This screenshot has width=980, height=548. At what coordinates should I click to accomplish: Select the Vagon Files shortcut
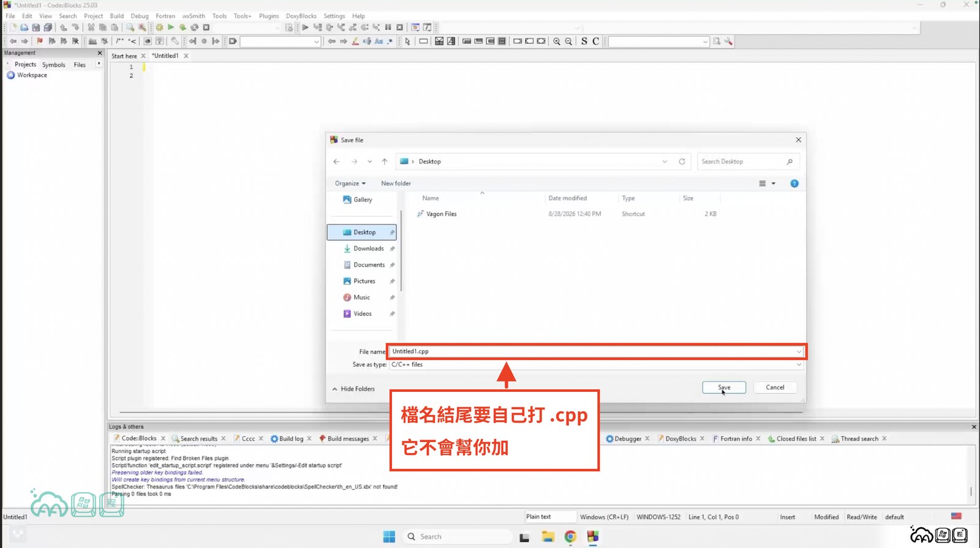click(441, 214)
